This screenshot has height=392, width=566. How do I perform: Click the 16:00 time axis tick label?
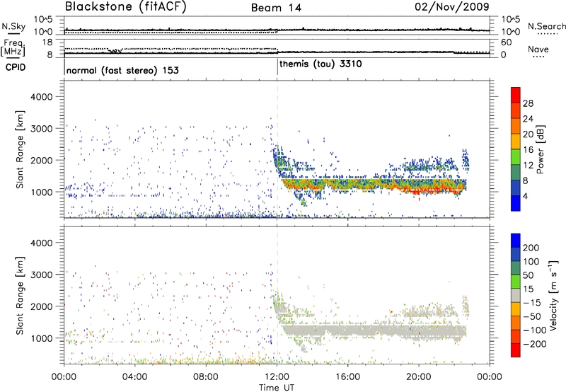[347, 377]
